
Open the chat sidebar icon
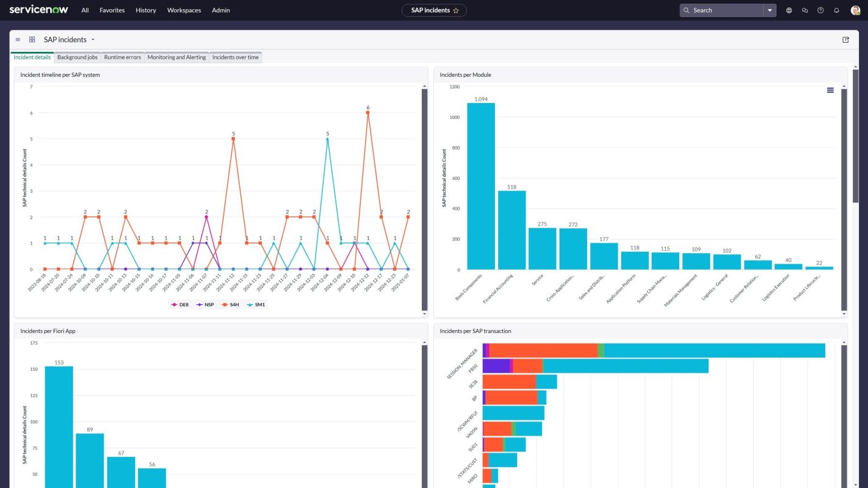coord(805,10)
